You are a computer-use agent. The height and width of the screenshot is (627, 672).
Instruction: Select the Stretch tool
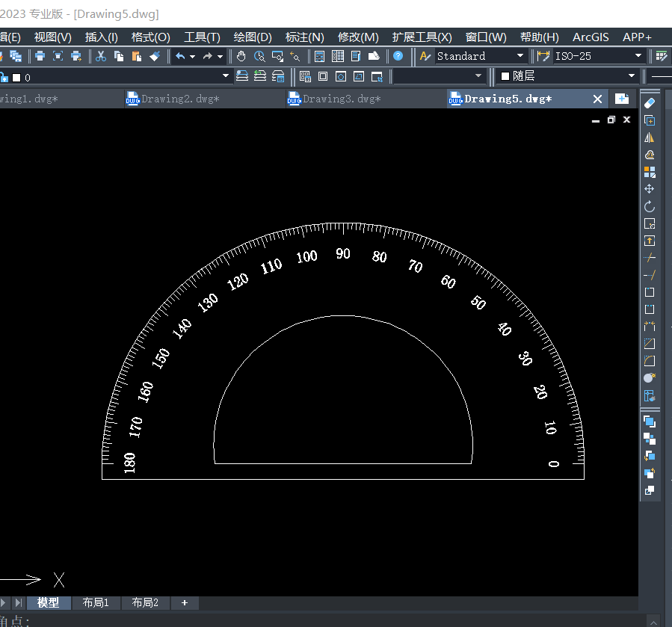tap(650, 241)
